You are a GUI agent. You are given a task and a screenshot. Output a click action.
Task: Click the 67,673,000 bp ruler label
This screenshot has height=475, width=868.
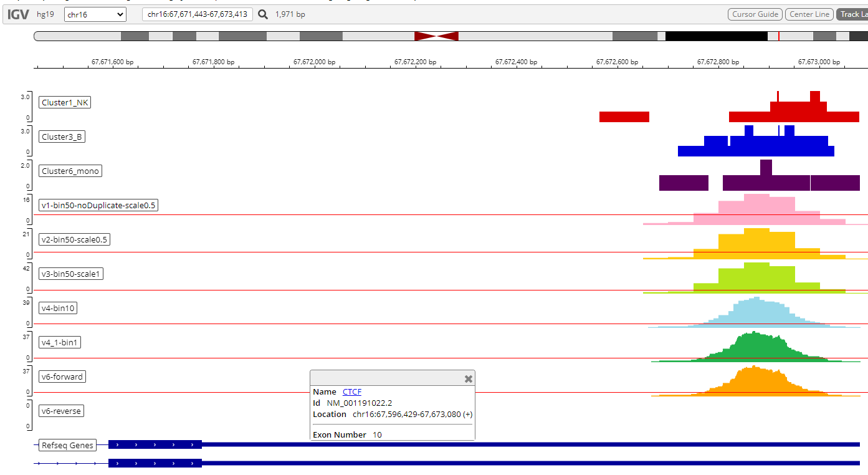pos(819,62)
